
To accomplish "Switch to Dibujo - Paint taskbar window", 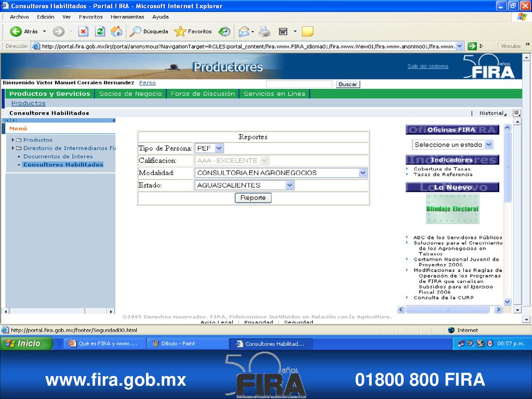I will pos(188,343).
